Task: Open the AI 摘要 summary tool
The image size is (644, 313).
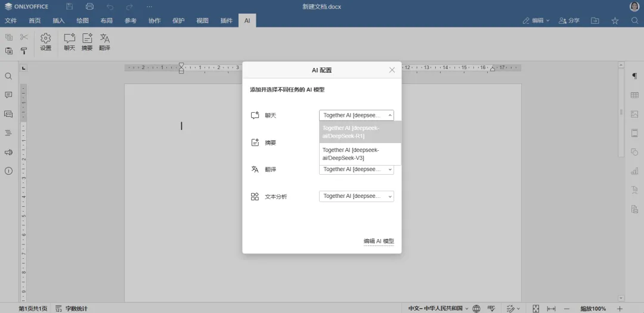Action: 87,42
